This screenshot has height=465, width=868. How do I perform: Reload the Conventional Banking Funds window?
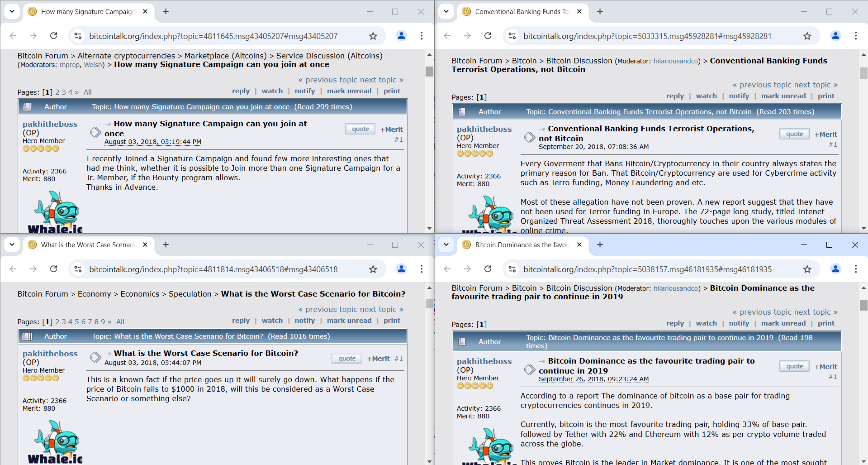[488, 36]
